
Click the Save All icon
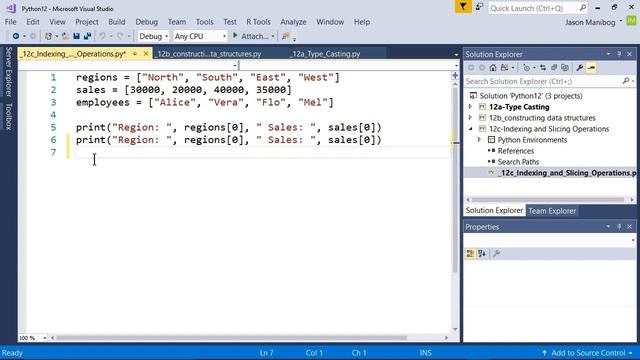(x=87, y=36)
